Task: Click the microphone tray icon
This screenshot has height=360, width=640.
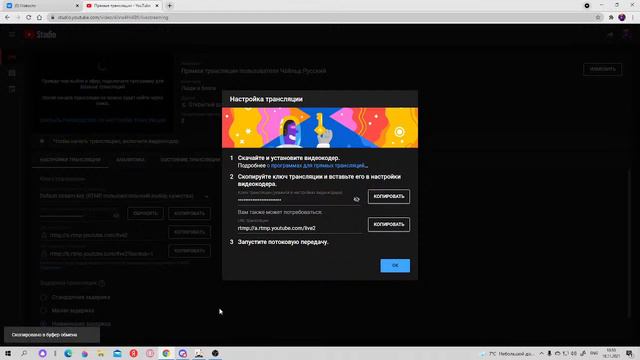Action: coord(549,353)
